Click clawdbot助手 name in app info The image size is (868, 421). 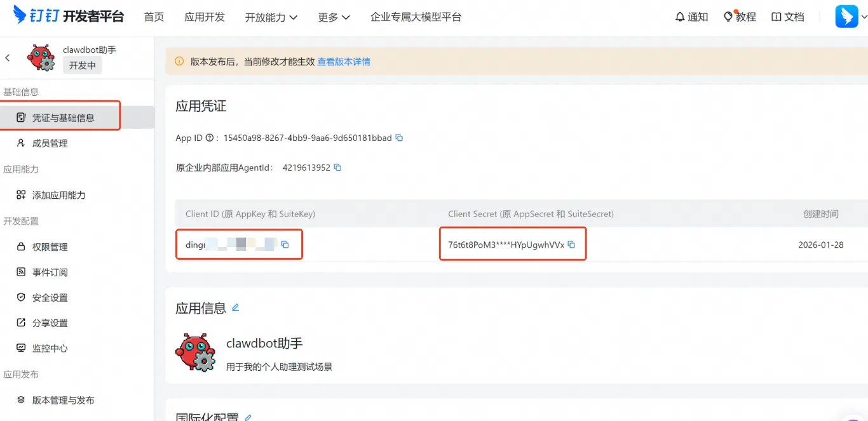(264, 344)
